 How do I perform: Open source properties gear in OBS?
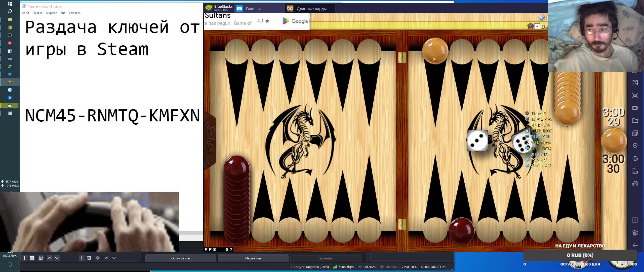pyautogui.click(x=98, y=258)
